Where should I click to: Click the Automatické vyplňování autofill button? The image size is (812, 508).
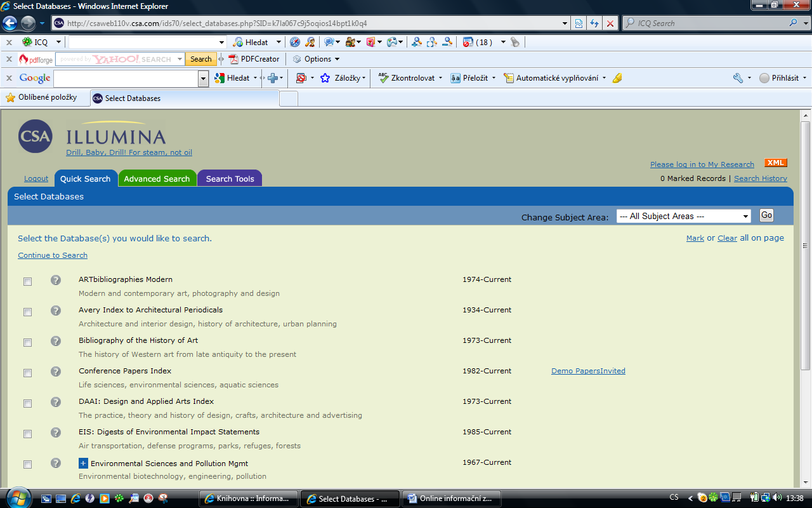coord(551,78)
